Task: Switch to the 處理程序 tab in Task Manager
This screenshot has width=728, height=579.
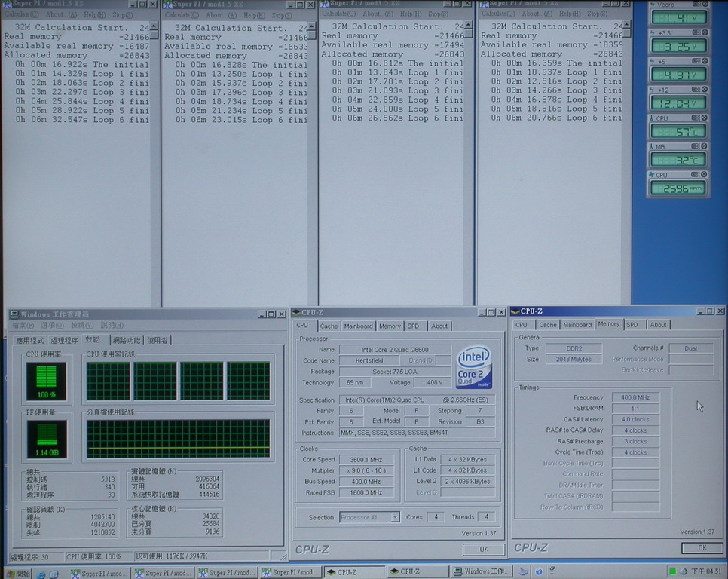Action: pyautogui.click(x=64, y=340)
